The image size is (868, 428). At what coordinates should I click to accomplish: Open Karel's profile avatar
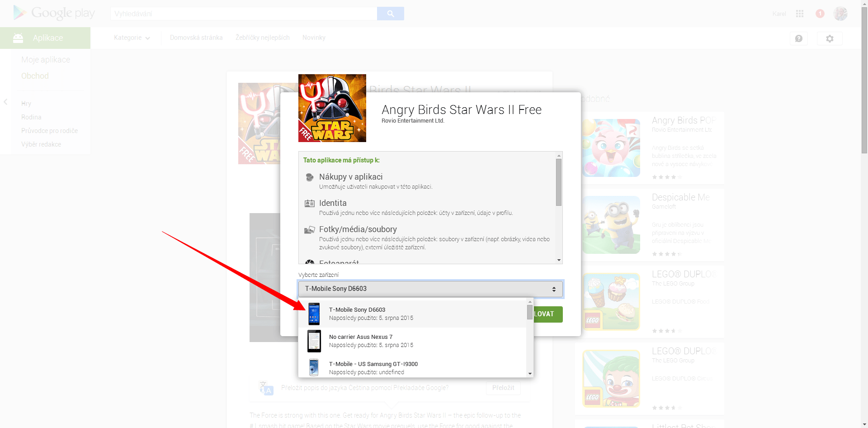840,14
